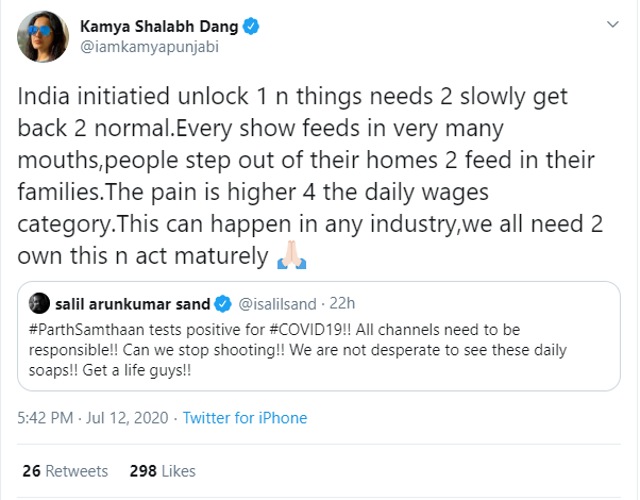Expand the tweet options chevron

click(612, 24)
